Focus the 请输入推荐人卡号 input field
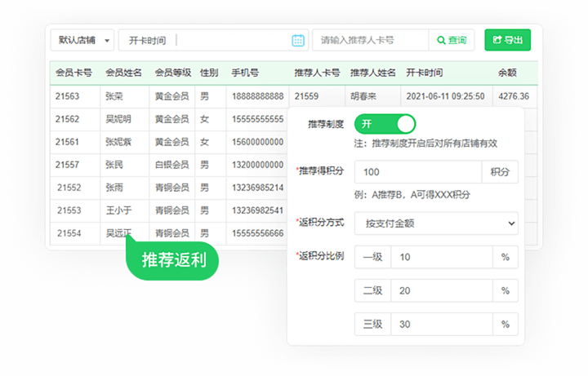The image size is (588, 376). (371, 40)
